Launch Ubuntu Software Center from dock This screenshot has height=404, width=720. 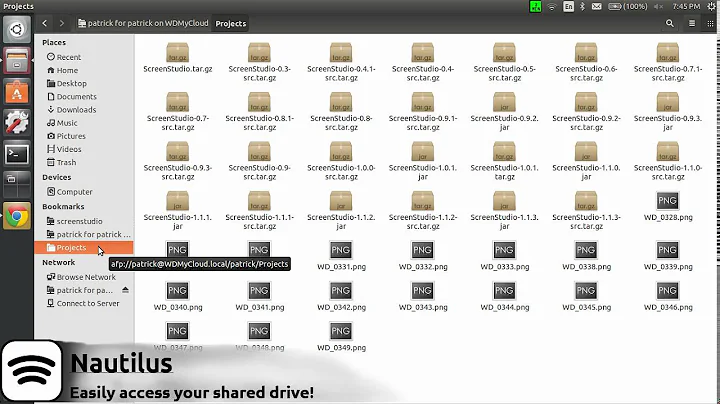click(x=17, y=91)
